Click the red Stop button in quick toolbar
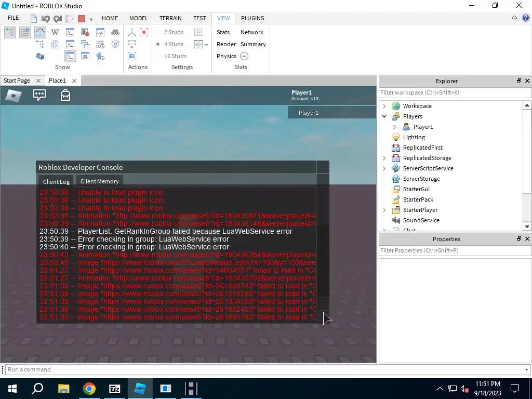532x399 pixels. (82, 18)
